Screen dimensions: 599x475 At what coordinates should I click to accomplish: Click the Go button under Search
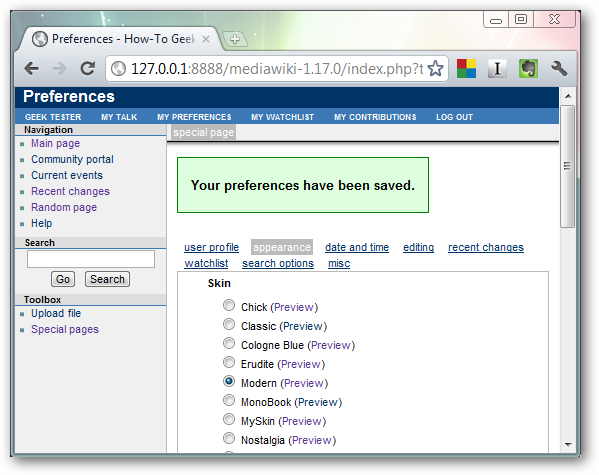63,279
